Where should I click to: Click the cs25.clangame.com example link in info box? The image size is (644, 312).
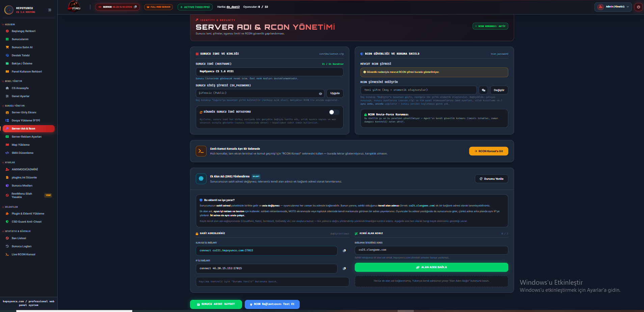(x=422, y=205)
